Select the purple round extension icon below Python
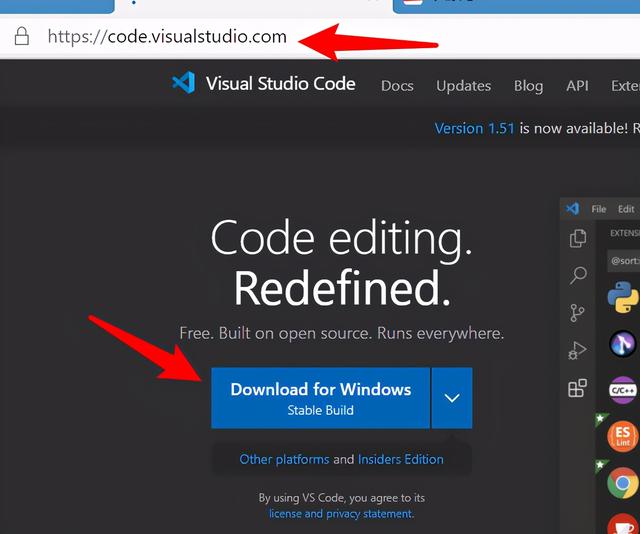The width and height of the screenshot is (640, 534). tap(623, 344)
